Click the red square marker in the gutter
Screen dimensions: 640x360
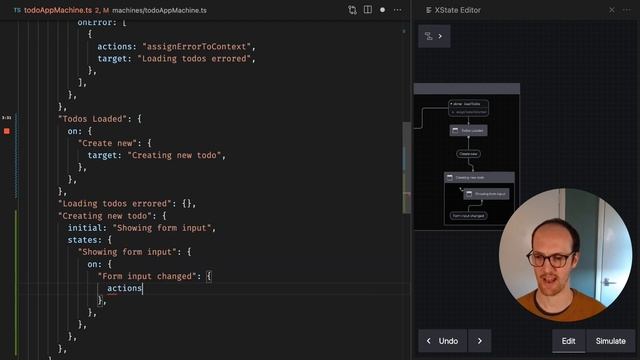[x=7, y=131]
